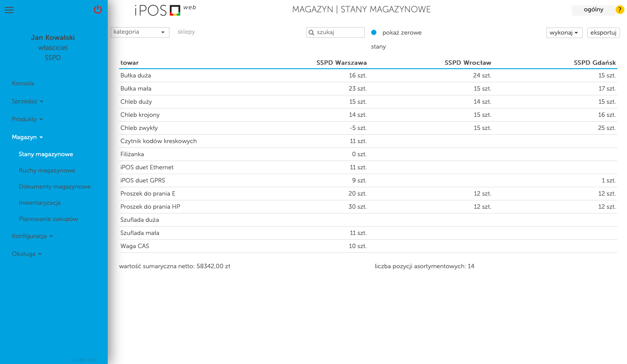
Task: Click the red power logout icon
Action: (x=98, y=10)
